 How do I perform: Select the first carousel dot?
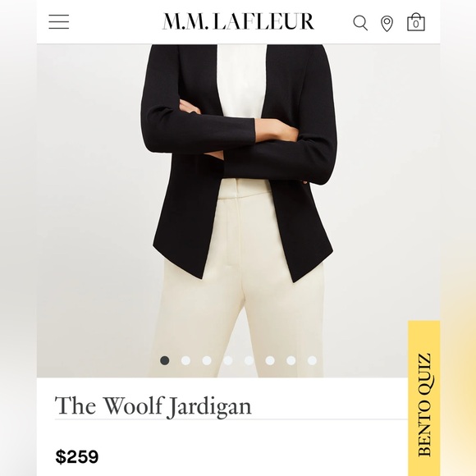(x=164, y=360)
